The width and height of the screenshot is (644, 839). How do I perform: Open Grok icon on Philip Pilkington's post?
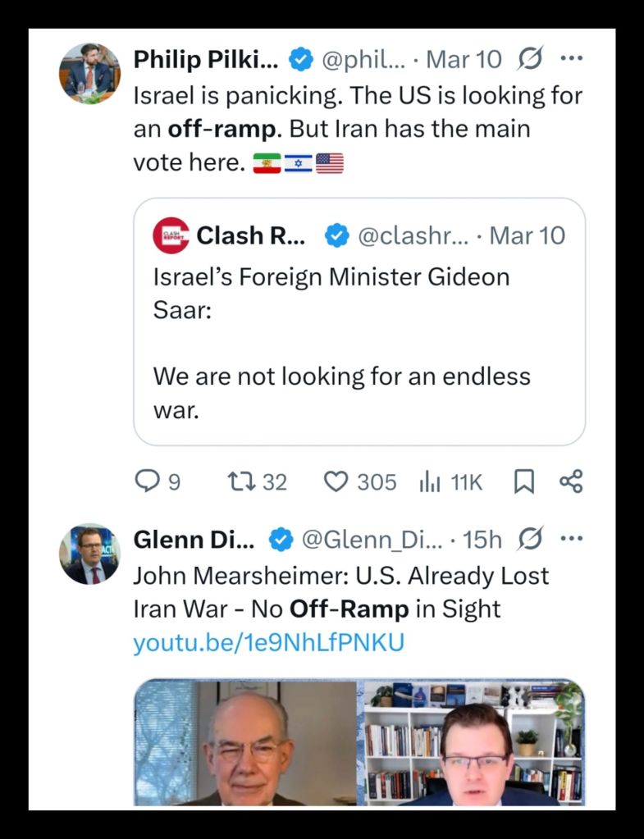pos(531,59)
